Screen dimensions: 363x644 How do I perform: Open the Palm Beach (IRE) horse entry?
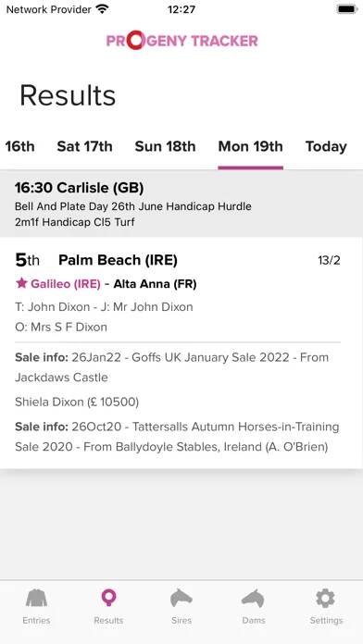click(x=118, y=260)
